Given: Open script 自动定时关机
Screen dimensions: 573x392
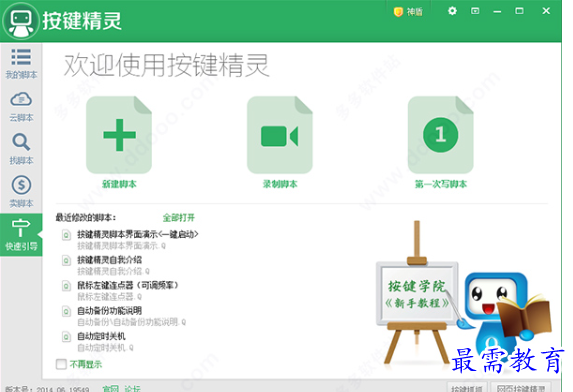Looking at the screenshot, I should coord(101,336).
